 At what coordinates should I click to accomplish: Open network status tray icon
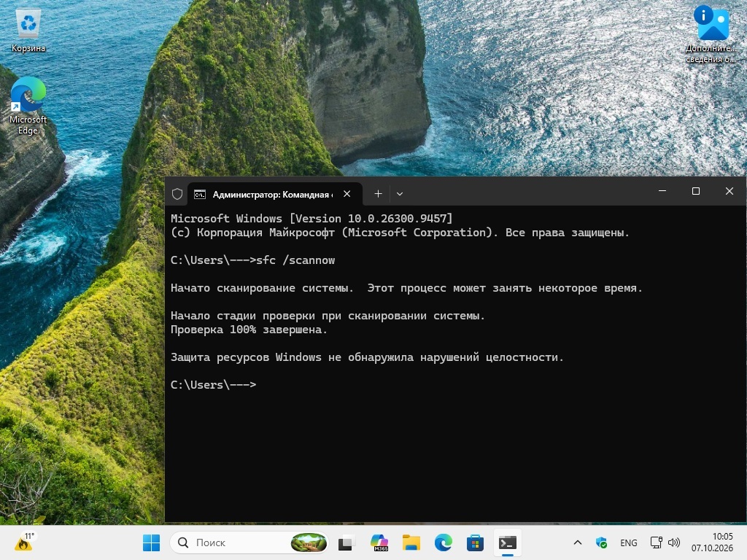pos(656,542)
